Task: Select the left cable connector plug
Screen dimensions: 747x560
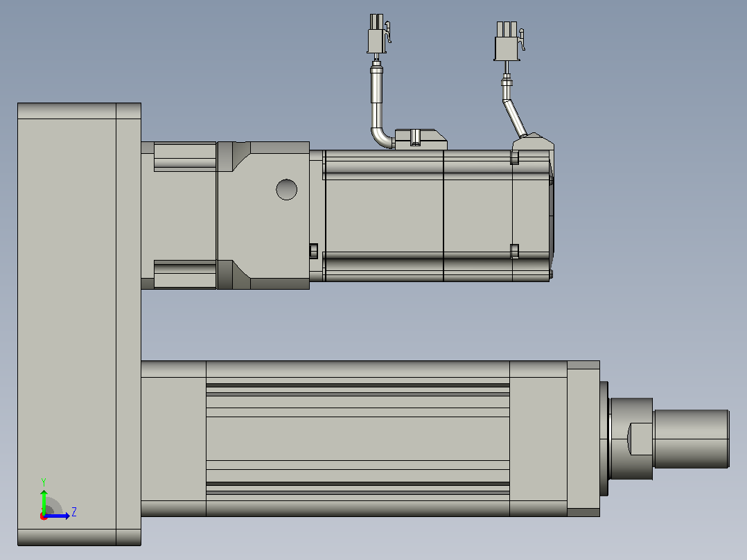Action: click(379, 33)
